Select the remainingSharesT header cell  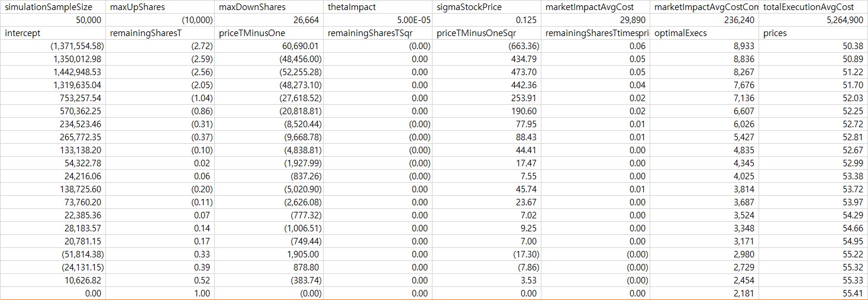(161, 33)
